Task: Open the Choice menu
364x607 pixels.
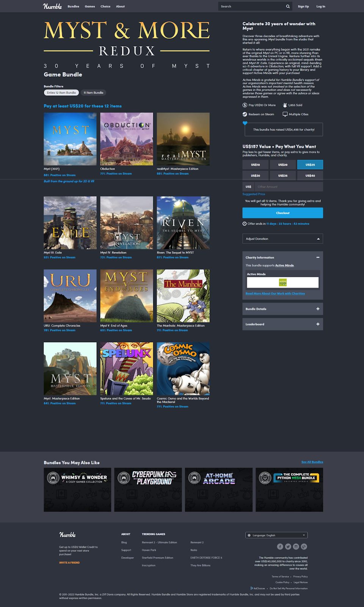Action: tap(105, 6)
